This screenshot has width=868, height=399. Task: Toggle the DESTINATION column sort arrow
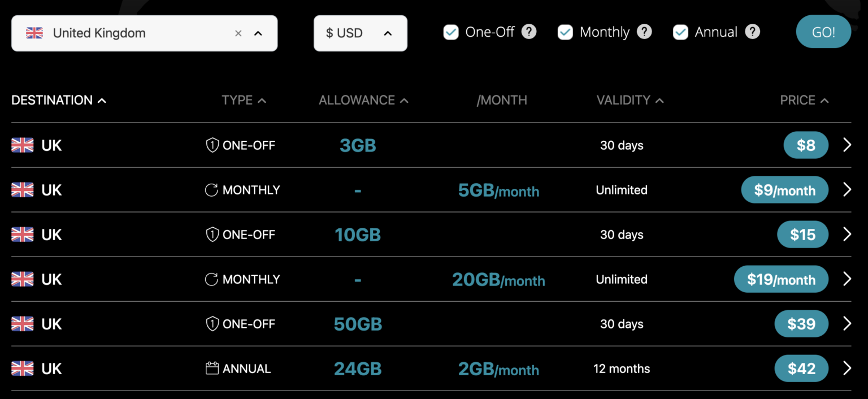click(102, 100)
